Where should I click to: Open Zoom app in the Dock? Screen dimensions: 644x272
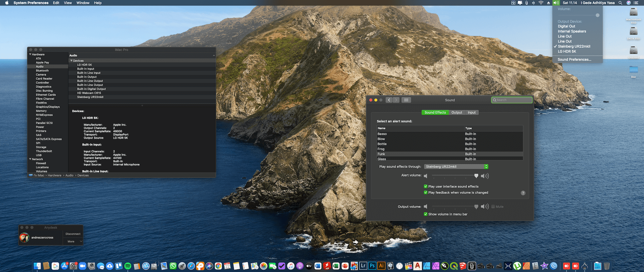pyautogui.click(x=83, y=266)
